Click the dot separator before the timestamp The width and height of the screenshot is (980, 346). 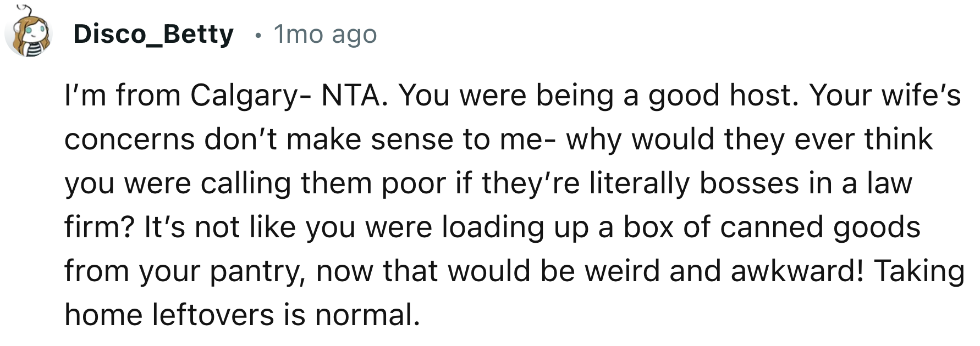256,36
